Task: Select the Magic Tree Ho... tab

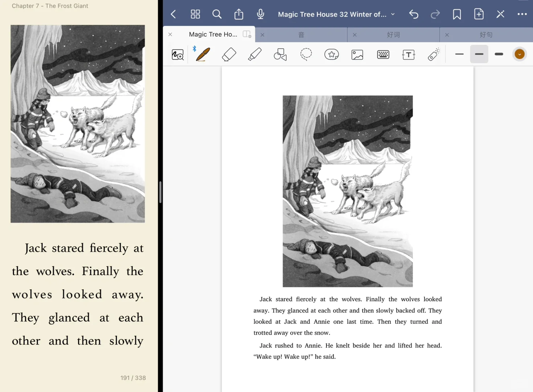Action: click(213, 34)
